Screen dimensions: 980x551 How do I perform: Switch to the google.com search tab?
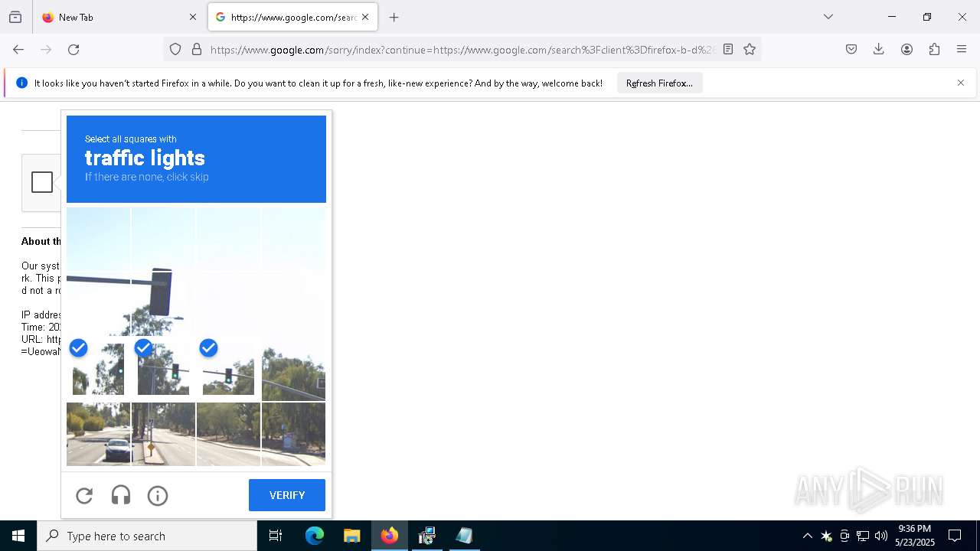pos(293,17)
